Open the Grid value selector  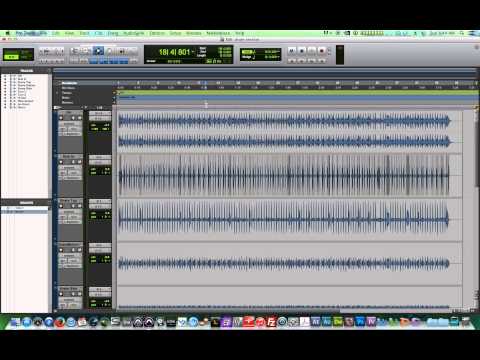pyautogui.click(x=271, y=52)
